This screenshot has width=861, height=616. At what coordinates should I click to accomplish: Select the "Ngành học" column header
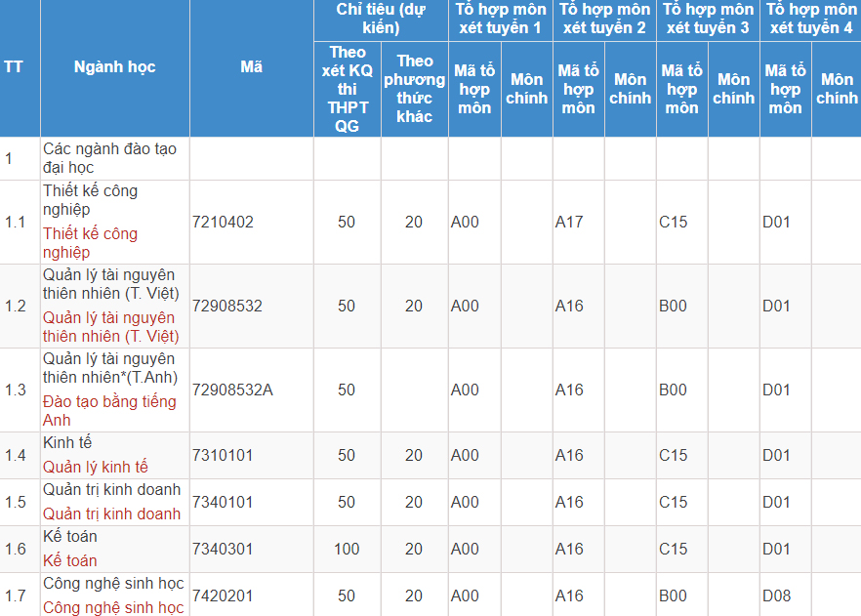point(114,67)
